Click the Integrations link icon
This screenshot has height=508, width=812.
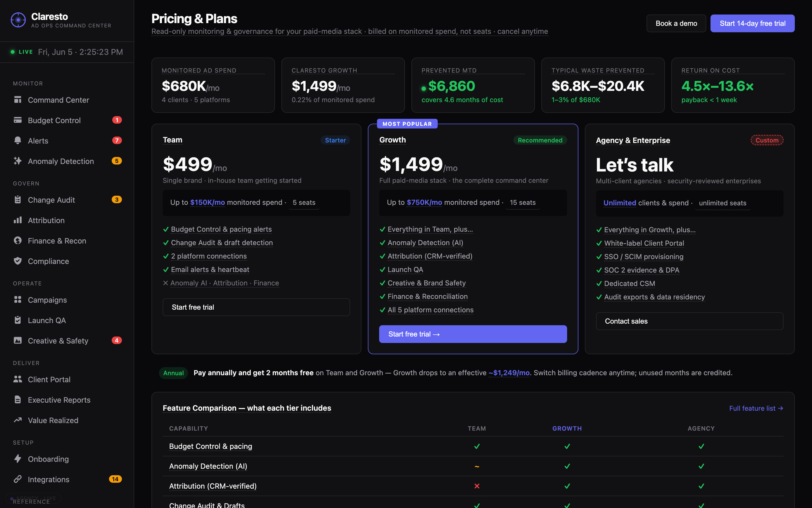point(18,479)
